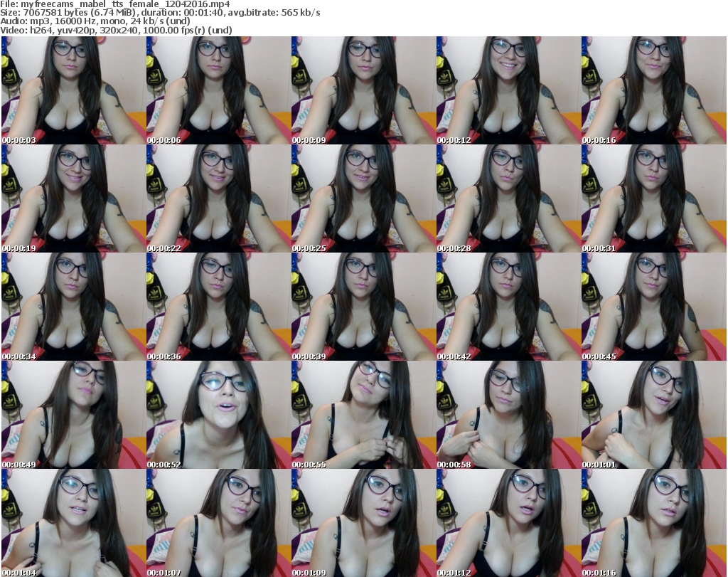Pick the thumbnail timestamped 00:00:25
Image resolution: width=728 pixels, height=577 pixels.
click(363, 198)
